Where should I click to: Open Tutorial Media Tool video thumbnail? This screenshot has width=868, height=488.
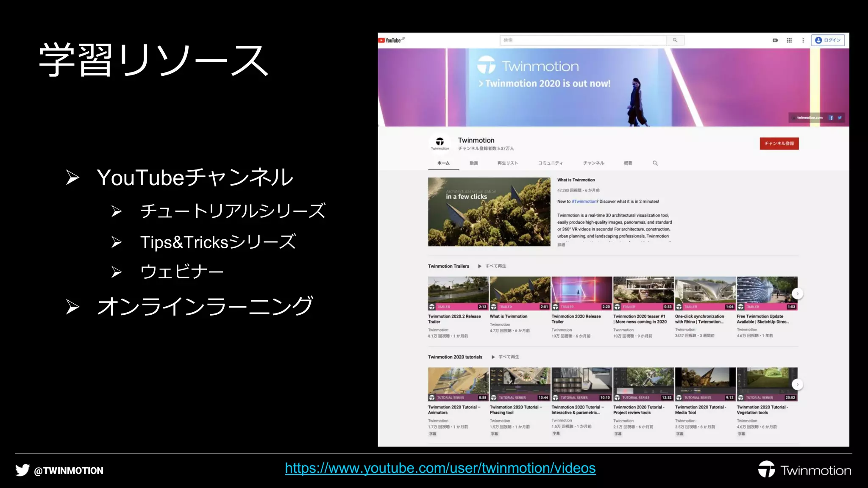pos(705,384)
